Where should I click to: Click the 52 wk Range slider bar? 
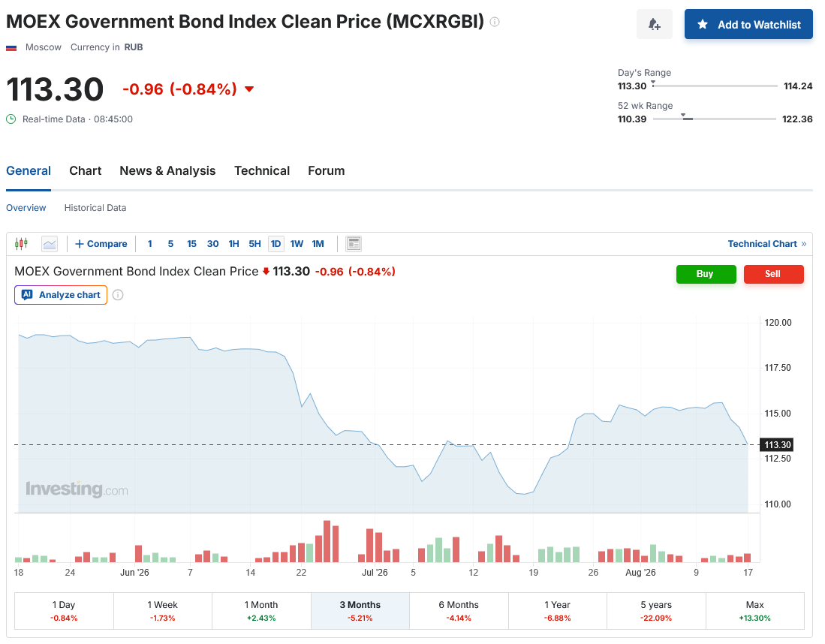coord(715,119)
